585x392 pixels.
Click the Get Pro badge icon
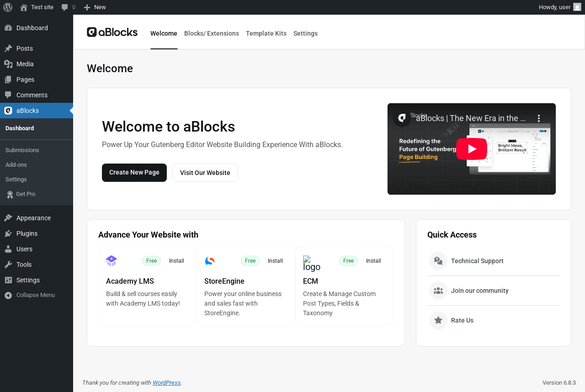tap(10, 195)
